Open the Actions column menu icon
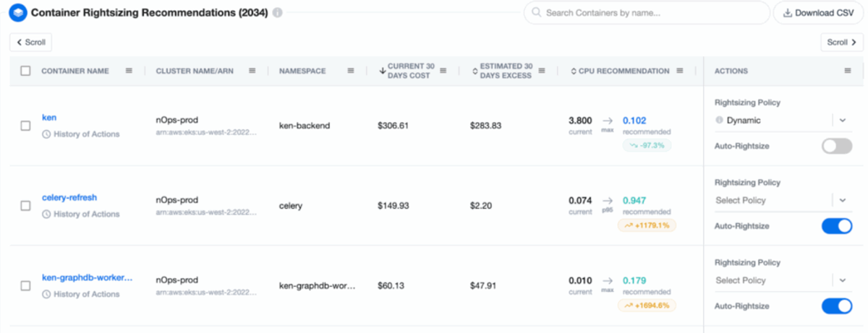Image resolution: width=868 pixels, height=333 pixels. pos(848,71)
